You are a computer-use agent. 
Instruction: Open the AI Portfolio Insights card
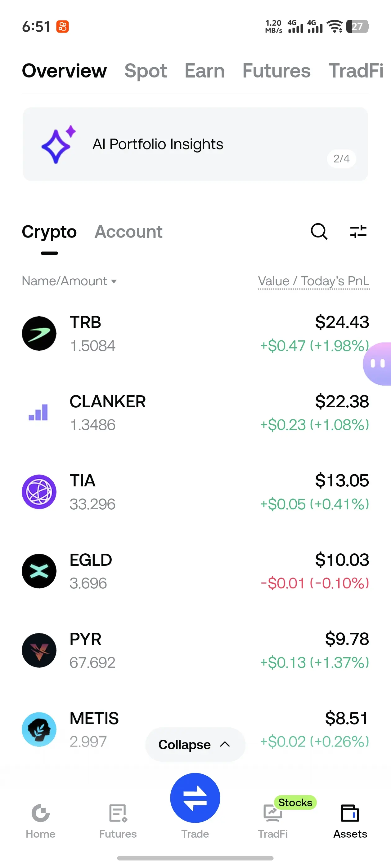point(195,144)
